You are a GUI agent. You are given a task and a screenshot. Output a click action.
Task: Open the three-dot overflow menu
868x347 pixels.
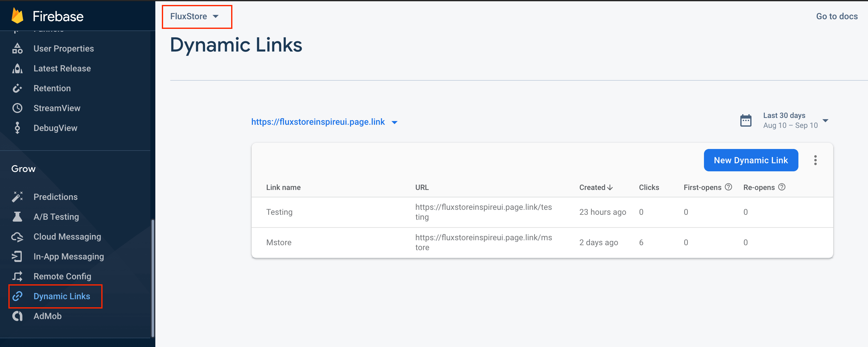(815, 160)
